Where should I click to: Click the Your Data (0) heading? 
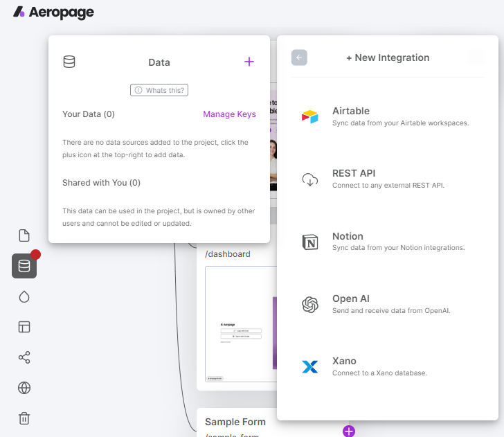(89, 114)
